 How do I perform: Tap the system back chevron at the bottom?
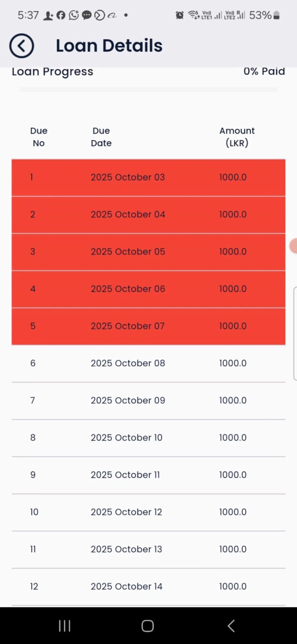tap(231, 626)
